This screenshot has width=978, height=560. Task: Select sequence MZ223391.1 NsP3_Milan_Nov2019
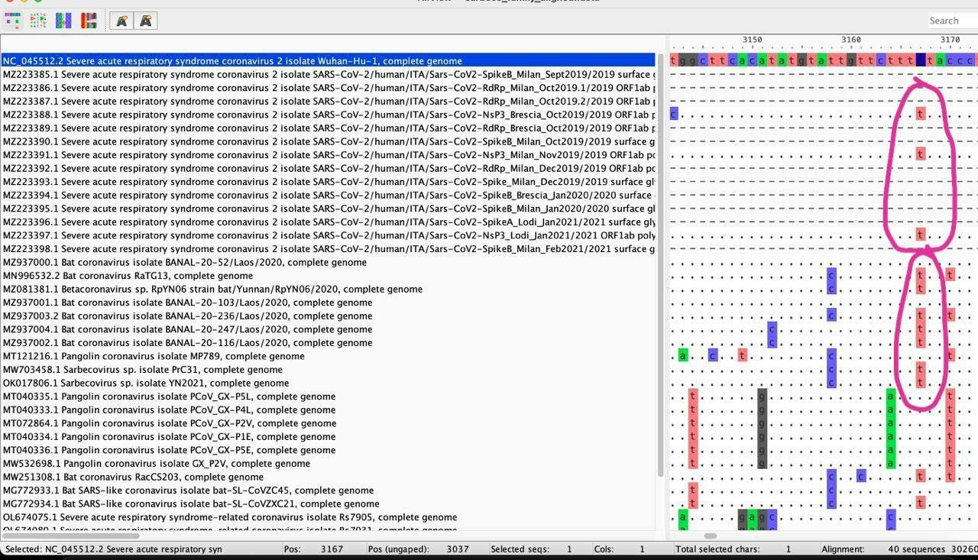[x=328, y=154]
